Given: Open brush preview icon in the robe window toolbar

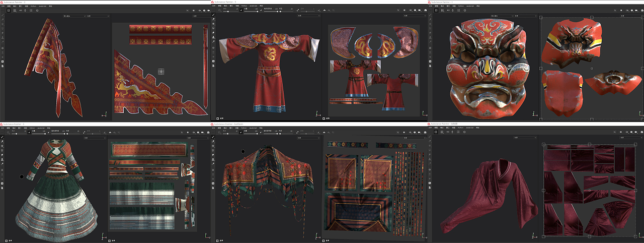Looking at the screenshot, I should pos(219,11).
